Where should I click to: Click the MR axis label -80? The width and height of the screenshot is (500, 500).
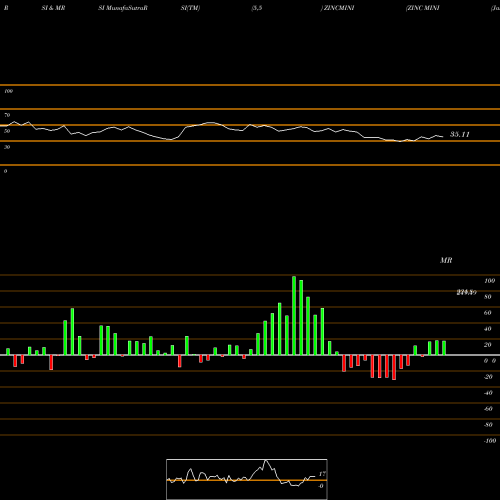click(488, 425)
